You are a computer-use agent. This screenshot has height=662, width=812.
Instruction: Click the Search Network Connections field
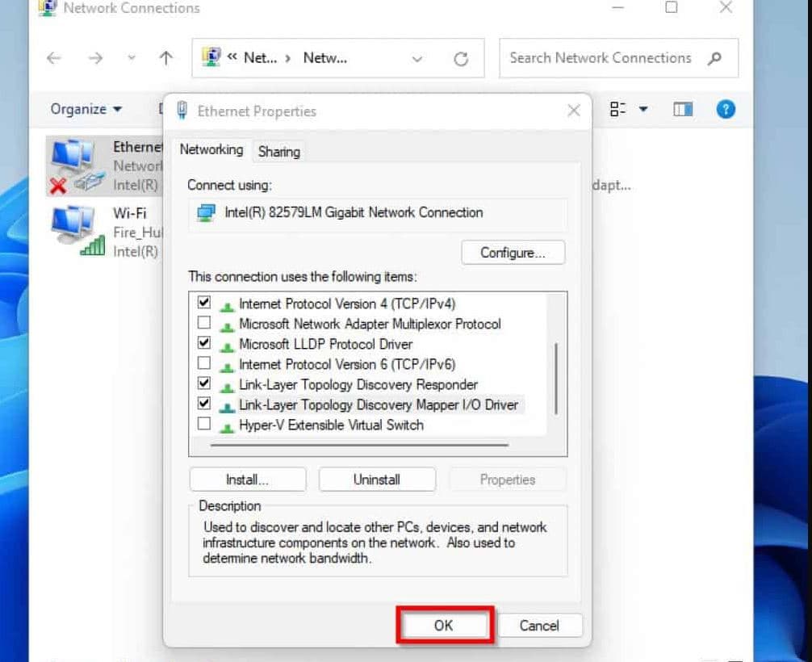601,58
